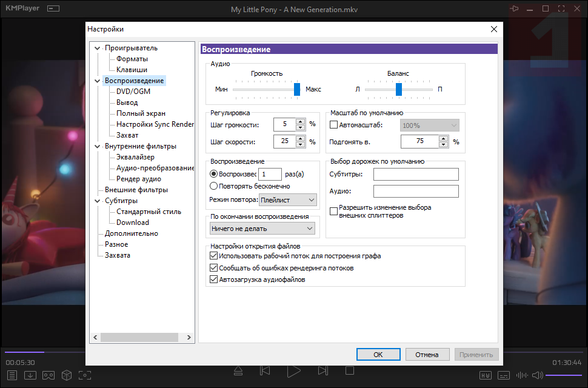Collapse the Субтитры tree node
The height and width of the screenshot is (388, 588).
click(98, 201)
